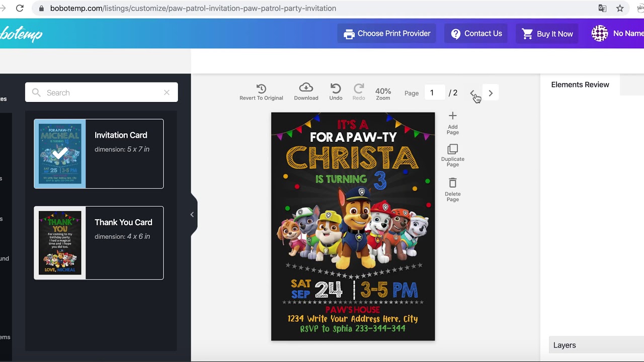The width and height of the screenshot is (644, 362).
Task: Click the search magnifier icon
Action: 36,93
